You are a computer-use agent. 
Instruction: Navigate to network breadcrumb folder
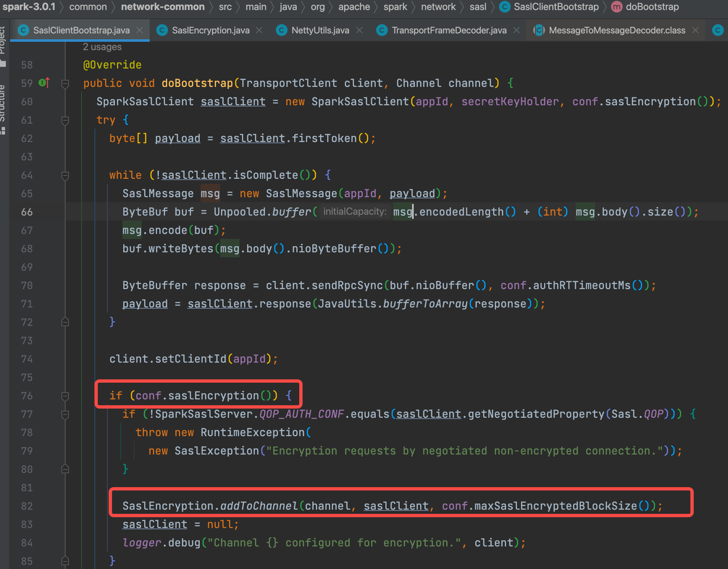(438, 7)
